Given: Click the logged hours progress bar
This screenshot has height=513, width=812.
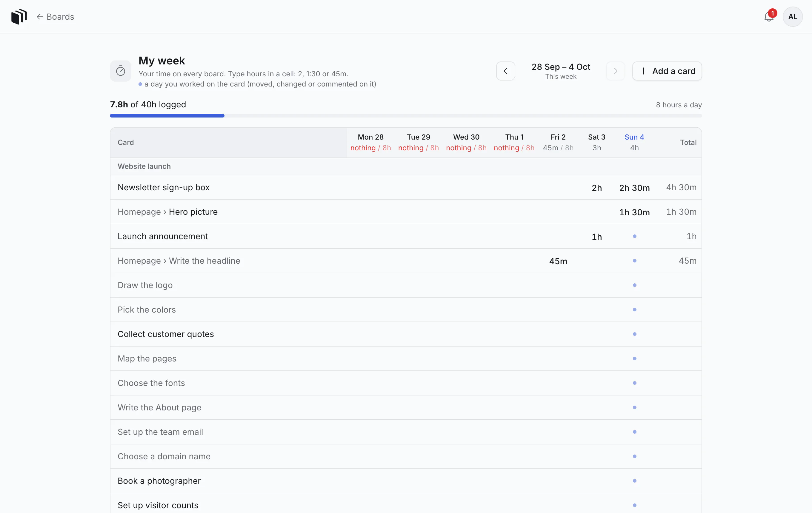Looking at the screenshot, I should point(406,116).
